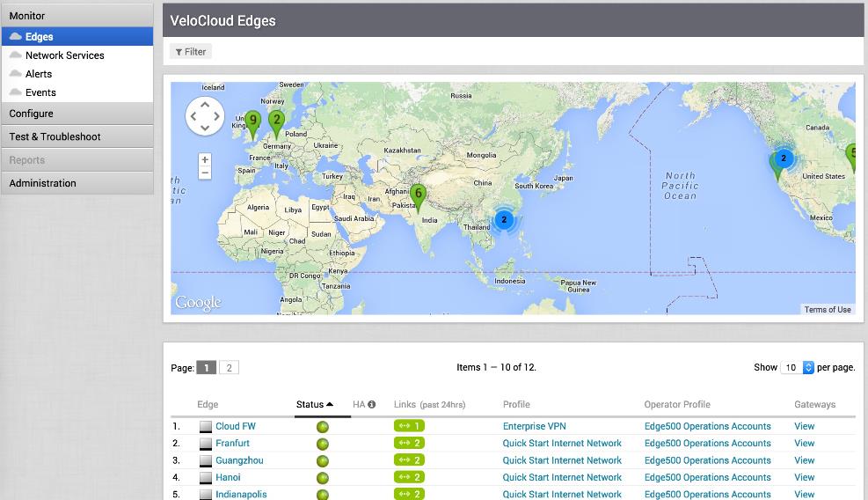Open the items per page dropdown
Viewport: 868px width, 500px height.
pos(797,367)
